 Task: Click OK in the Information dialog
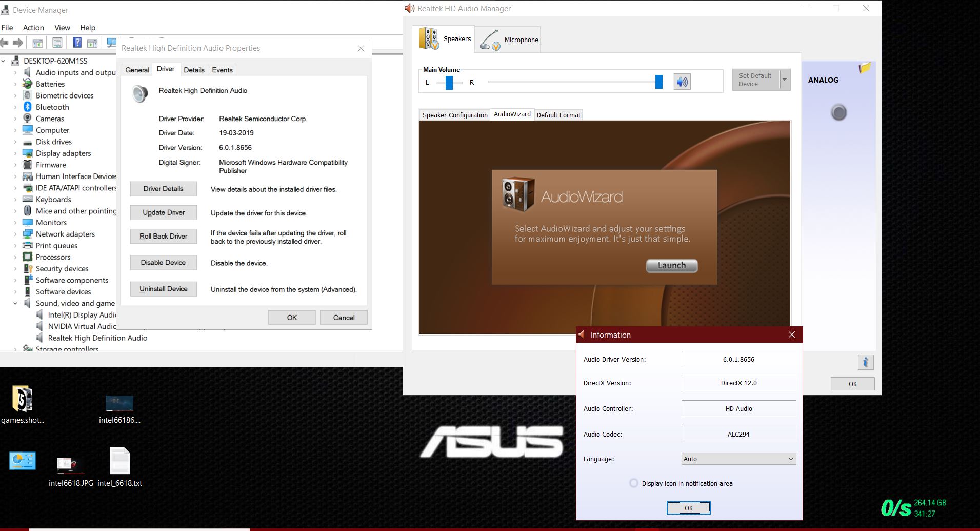point(688,508)
